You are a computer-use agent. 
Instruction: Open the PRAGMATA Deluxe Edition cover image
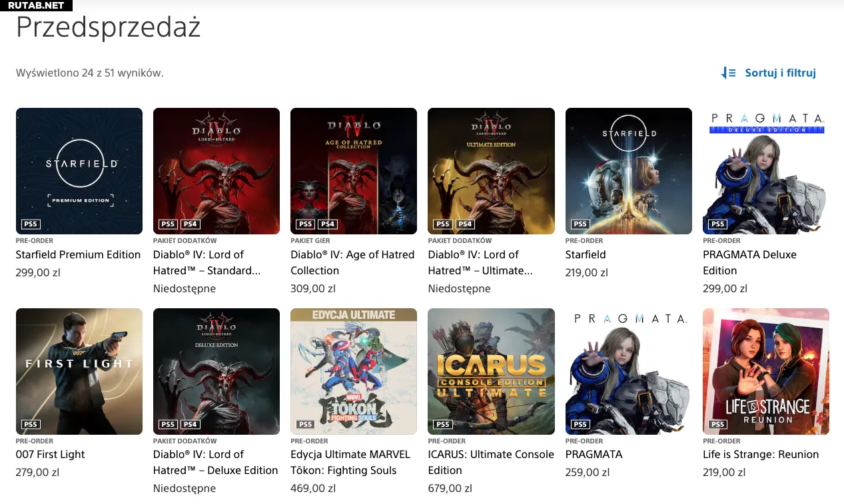(766, 171)
